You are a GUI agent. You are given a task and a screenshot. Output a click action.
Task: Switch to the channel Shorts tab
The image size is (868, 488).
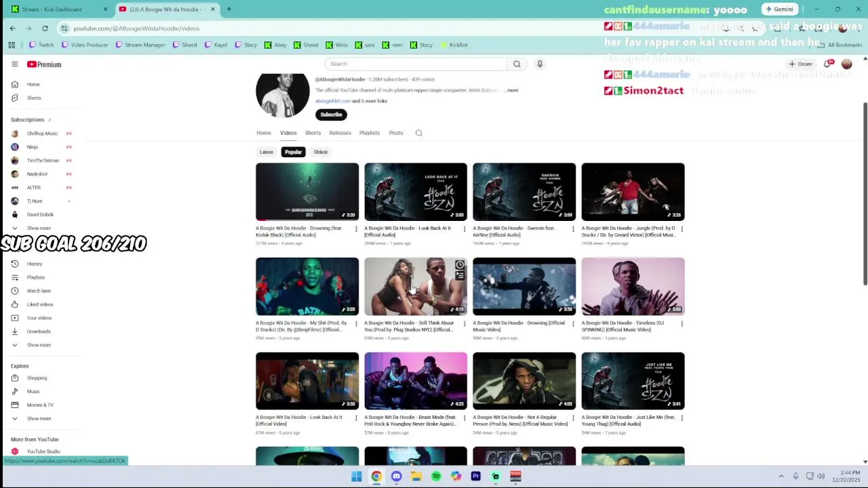[x=313, y=133]
